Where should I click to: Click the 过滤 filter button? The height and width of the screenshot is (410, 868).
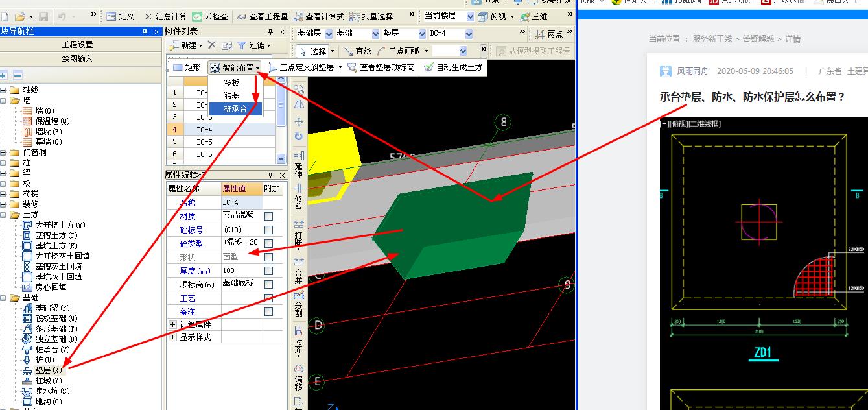coord(253,45)
